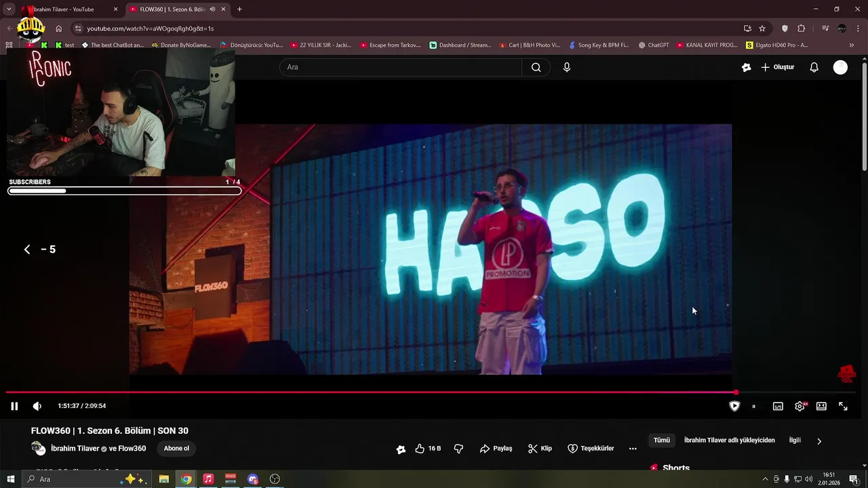Pause the video playback
Viewport: 868px width, 488px height.
14,406
